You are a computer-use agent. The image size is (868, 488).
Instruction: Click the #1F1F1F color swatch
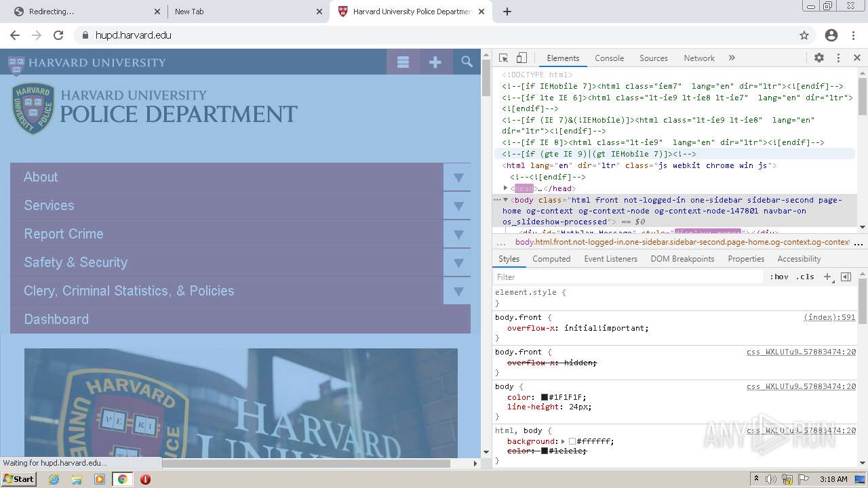point(544,397)
